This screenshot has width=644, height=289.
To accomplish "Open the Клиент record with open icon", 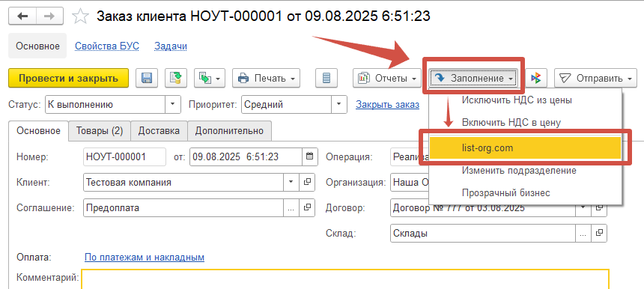I will point(307,182).
